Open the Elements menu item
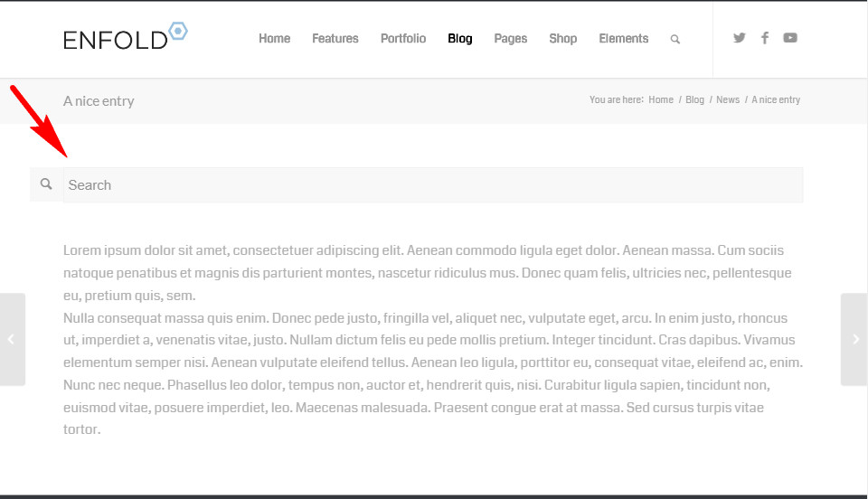Image resolution: width=868 pixels, height=499 pixels. pos(623,39)
